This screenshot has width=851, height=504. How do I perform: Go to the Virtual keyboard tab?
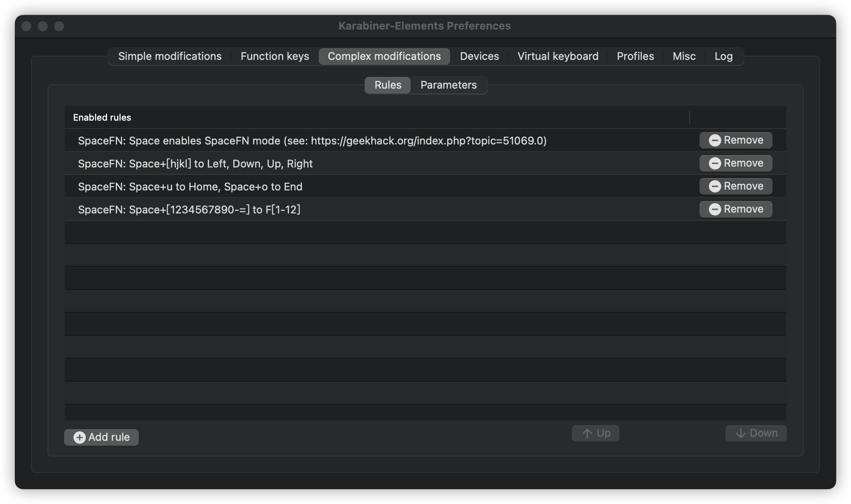click(x=558, y=56)
